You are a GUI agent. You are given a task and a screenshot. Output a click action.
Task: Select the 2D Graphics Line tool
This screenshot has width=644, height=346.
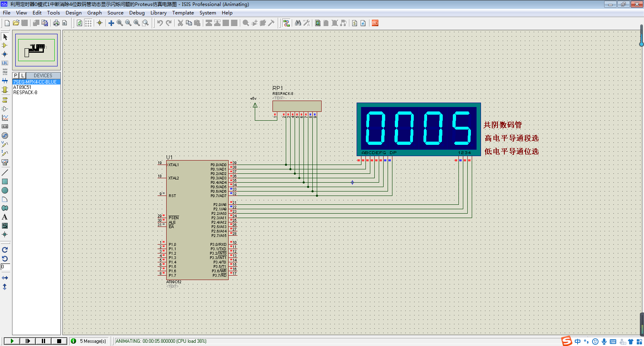coord(5,173)
